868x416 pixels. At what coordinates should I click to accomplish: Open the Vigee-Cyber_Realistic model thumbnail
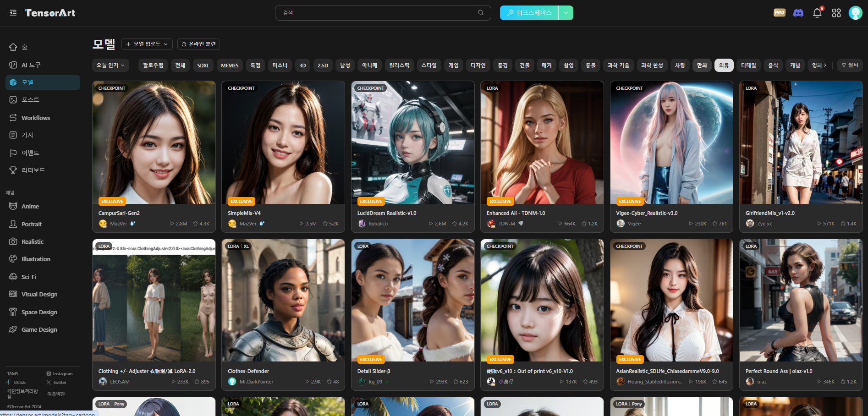(671, 142)
